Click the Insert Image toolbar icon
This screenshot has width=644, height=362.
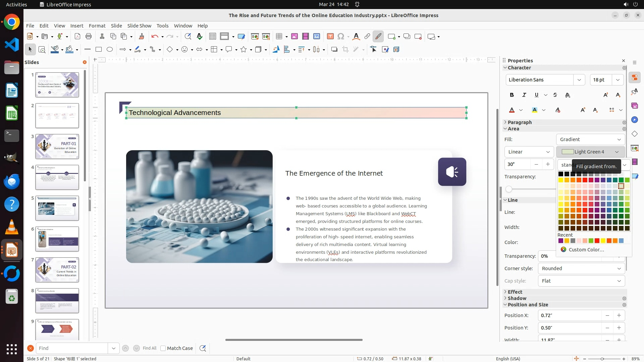(294, 37)
